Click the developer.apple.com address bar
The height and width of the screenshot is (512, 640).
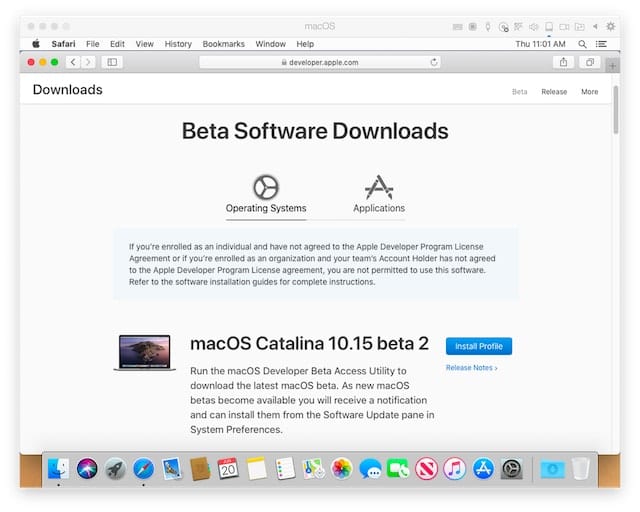coord(320,62)
